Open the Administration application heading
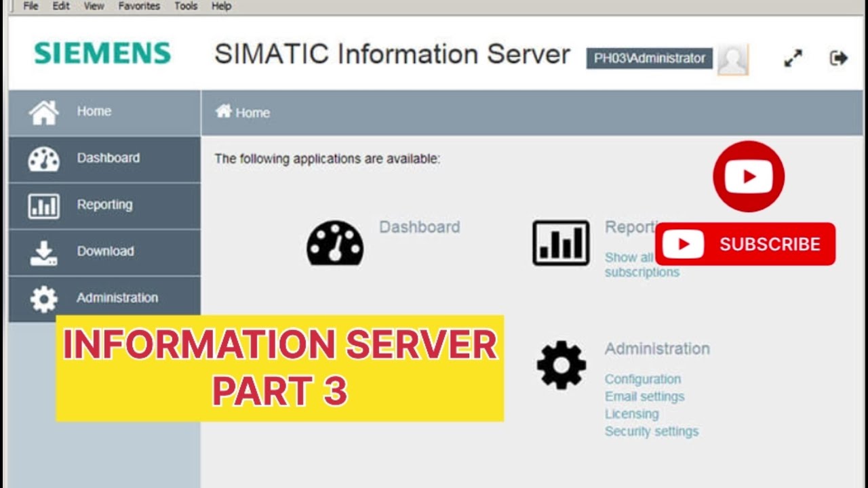This screenshot has width=868, height=488. (x=657, y=348)
